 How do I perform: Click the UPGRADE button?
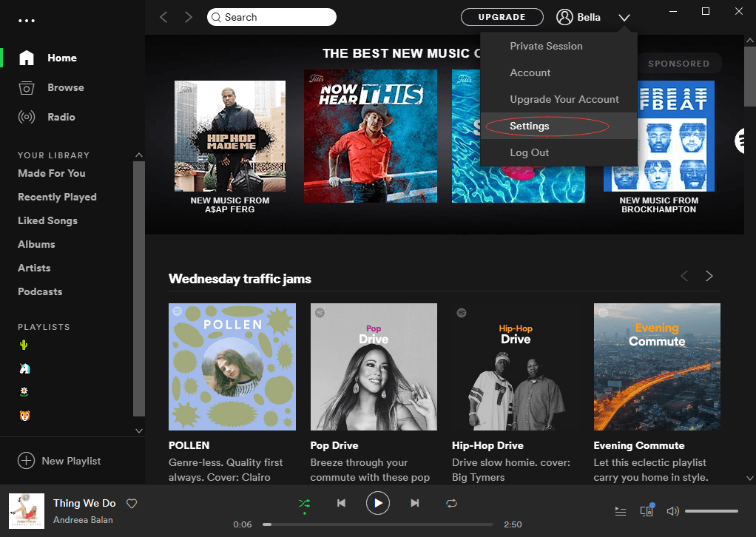[x=502, y=17]
